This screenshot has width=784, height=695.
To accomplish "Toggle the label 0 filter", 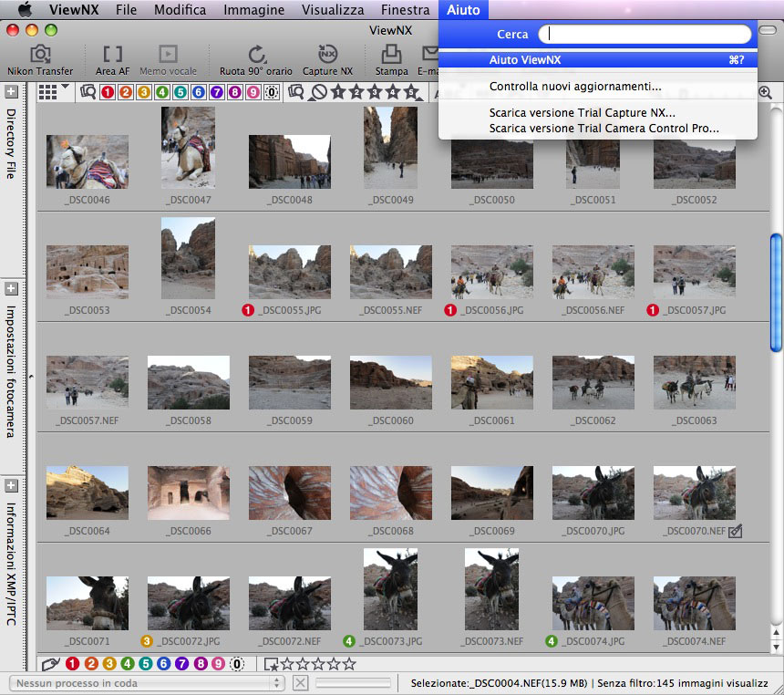I will tap(272, 92).
